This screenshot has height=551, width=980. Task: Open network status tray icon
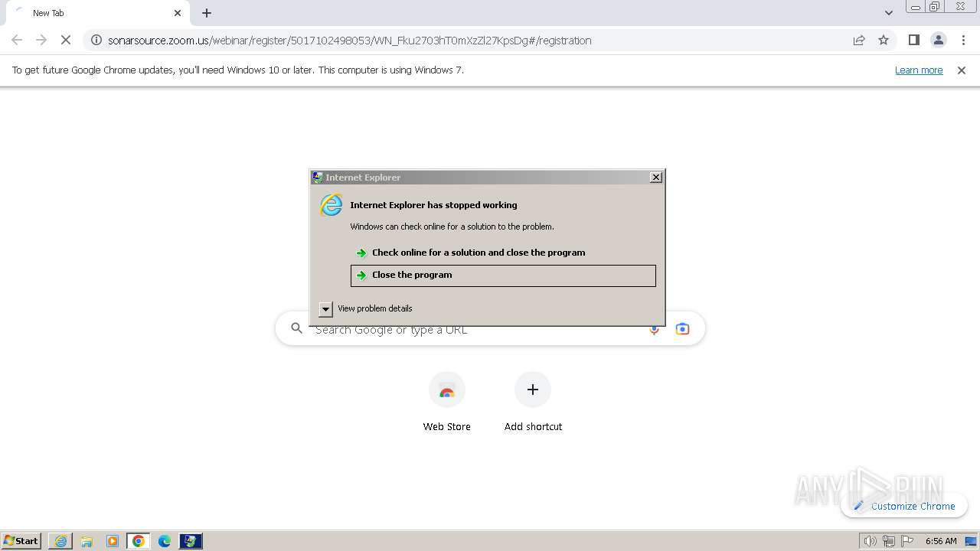888,541
